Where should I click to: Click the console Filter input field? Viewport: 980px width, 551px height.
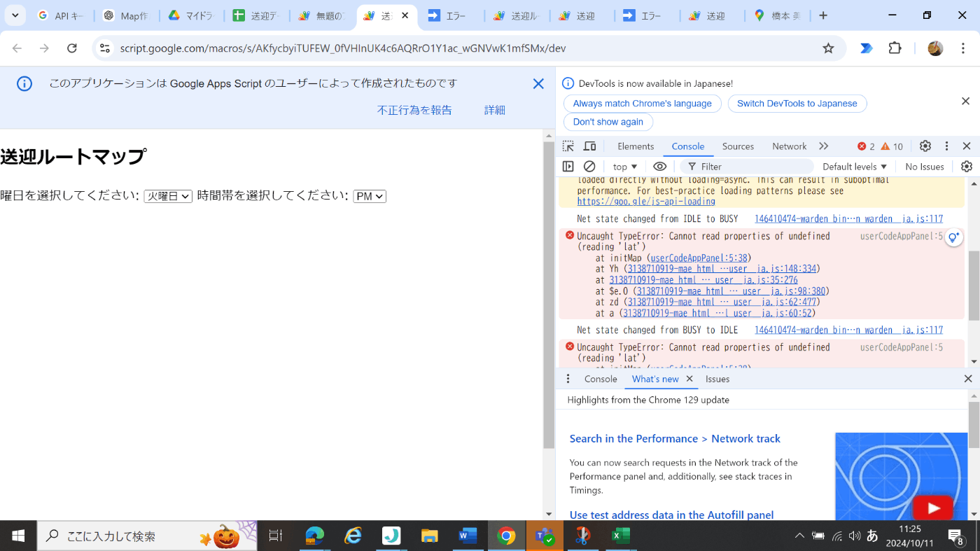(746, 167)
